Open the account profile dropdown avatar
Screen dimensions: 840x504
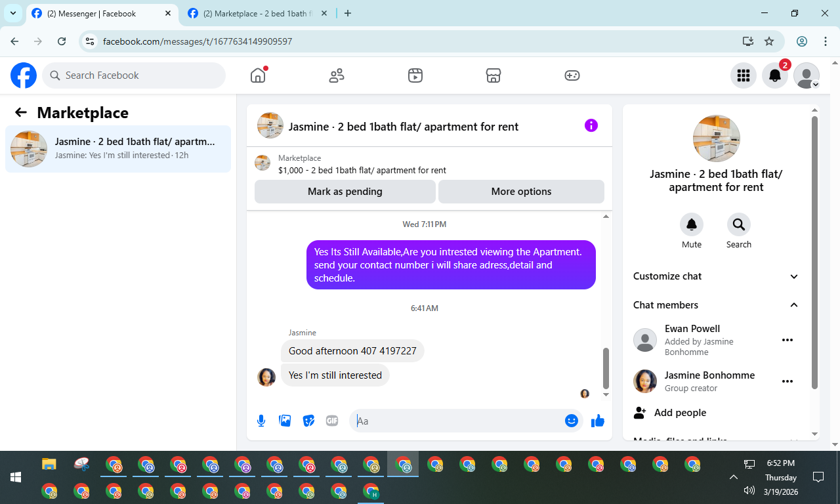807,75
